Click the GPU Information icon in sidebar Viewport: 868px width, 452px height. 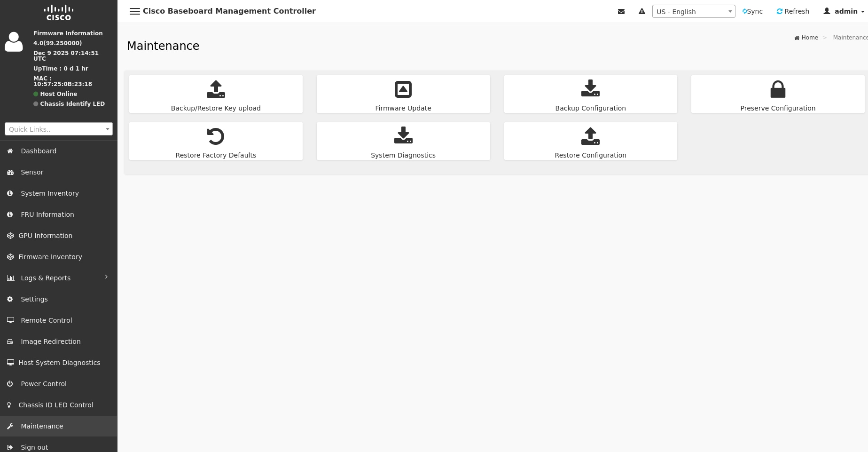pos(10,236)
